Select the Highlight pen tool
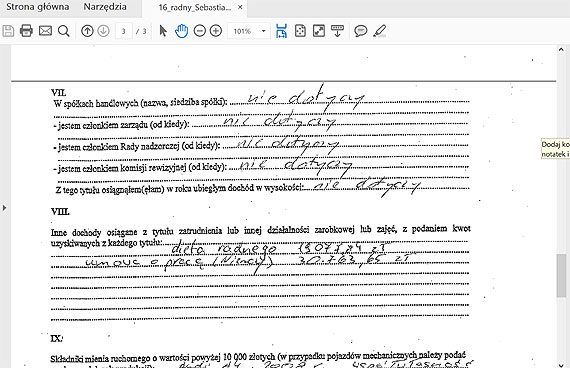The width and height of the screenshot is (570, 368). (x=380, y=31)
